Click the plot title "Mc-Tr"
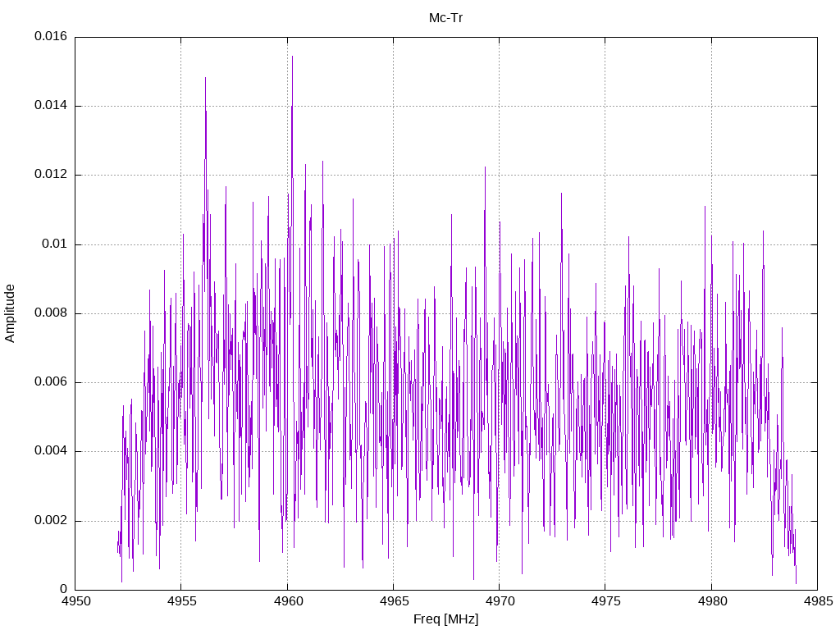The width and height of the screenshot is (840, 630). click(445, 18)
